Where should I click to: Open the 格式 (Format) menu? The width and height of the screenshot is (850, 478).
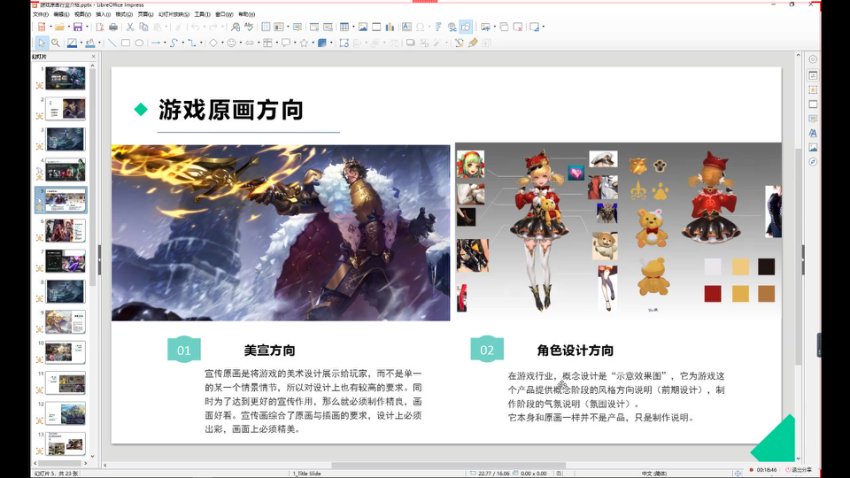click(124, 14)
